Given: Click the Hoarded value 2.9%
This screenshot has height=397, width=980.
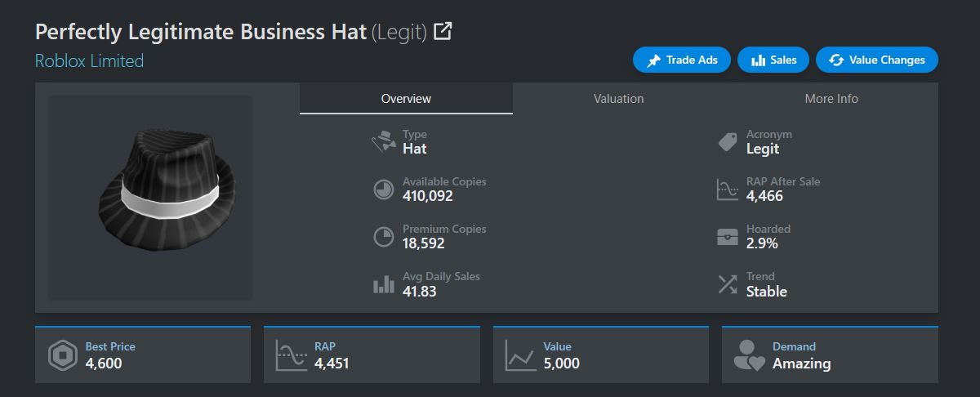Looking at the screenshot, I should click(762, 243).
